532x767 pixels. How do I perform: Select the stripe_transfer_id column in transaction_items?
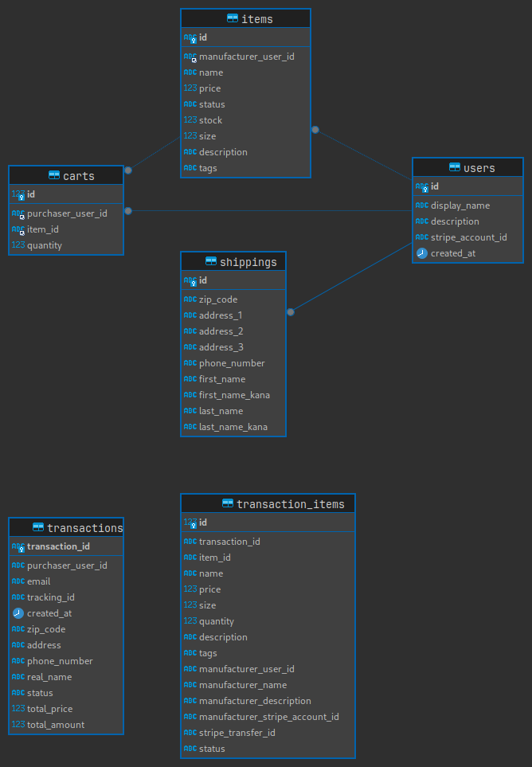click(x=237, y=733)
